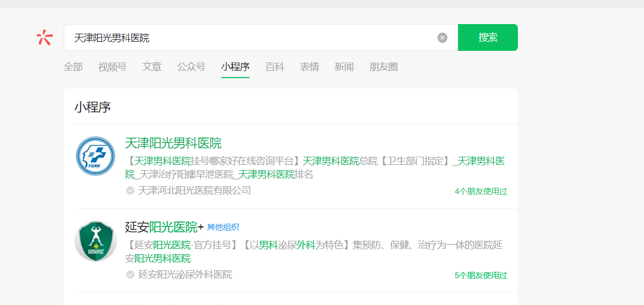
Task: Open the 天津阳光男科医院 mini program logo
Action: (95, 156)
